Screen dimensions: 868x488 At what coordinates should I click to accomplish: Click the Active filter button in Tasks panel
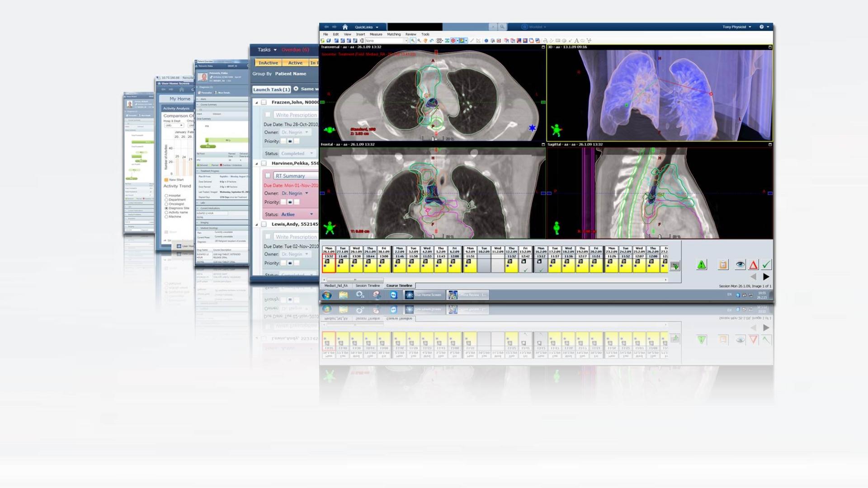pos(295,62)
